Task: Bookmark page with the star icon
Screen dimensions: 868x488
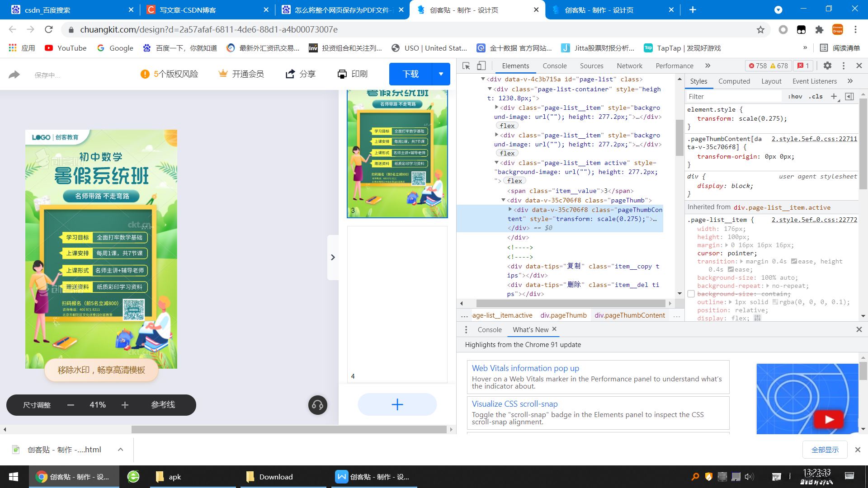Action: [760, 30]
